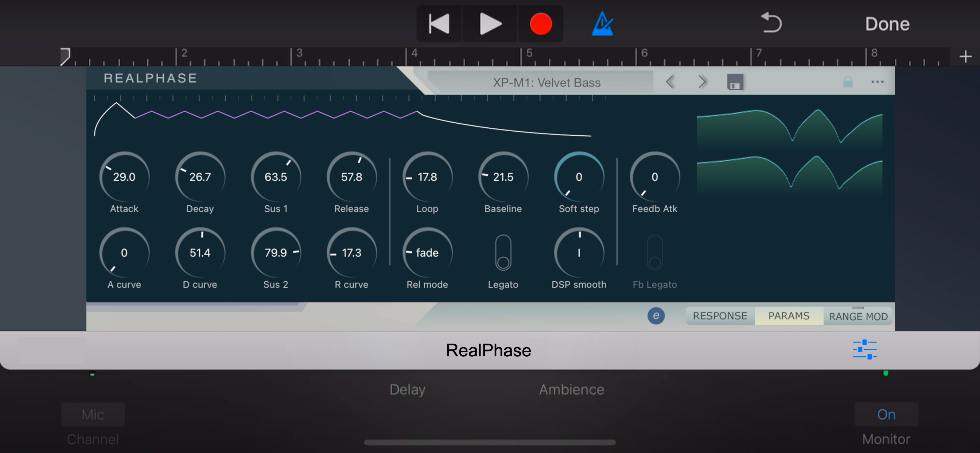The width and height of the screenshot is (980, 453).
Task: Toggle the Legato switch
Action: click(503, 252)
